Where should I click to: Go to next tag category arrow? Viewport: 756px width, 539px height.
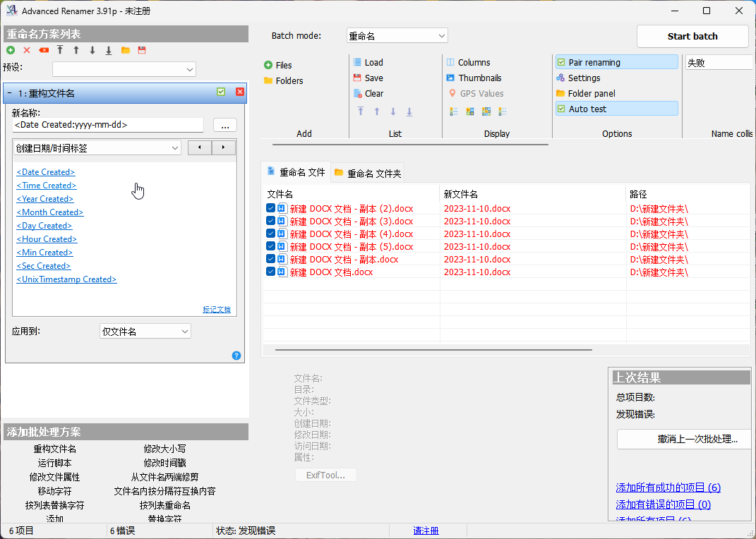[x=223, y=147]
